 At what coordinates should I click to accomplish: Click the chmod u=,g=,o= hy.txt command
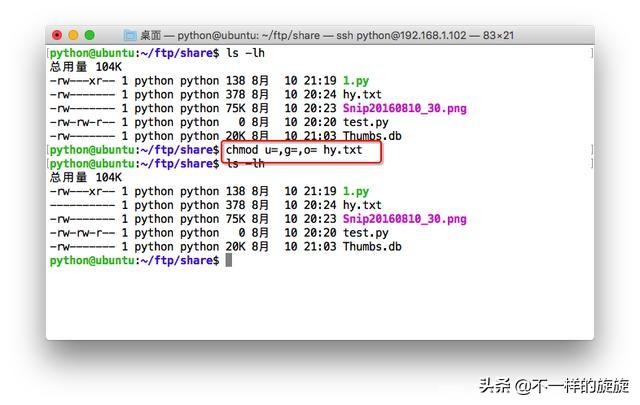click(294, 150)
